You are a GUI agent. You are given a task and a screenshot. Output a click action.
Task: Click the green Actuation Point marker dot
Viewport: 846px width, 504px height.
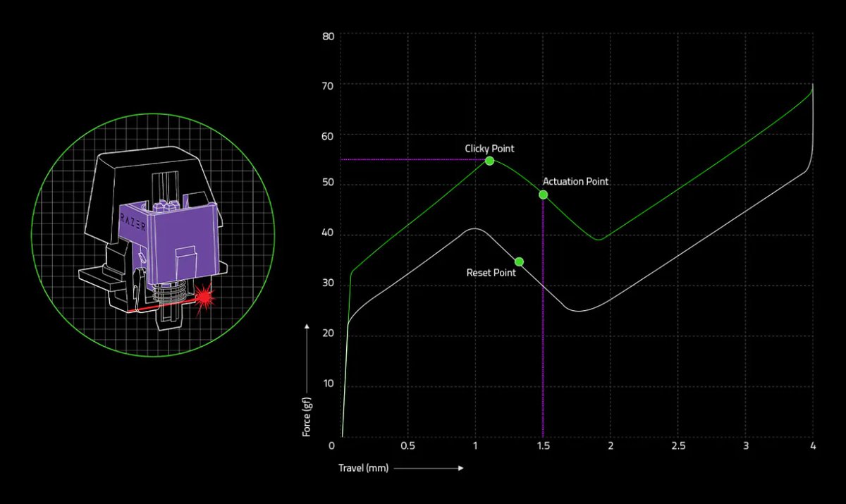point(543,195)
